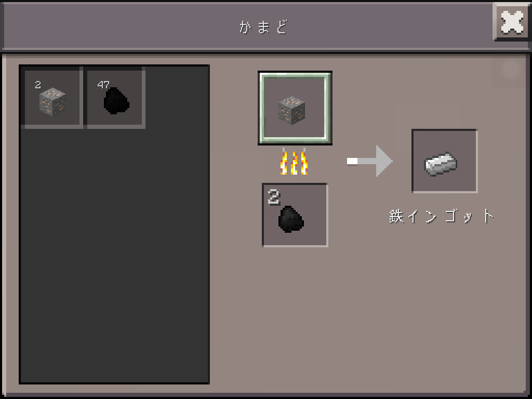Tap the empty dark inventory area
The image size is (532, 399).
(x=114, y=255)
